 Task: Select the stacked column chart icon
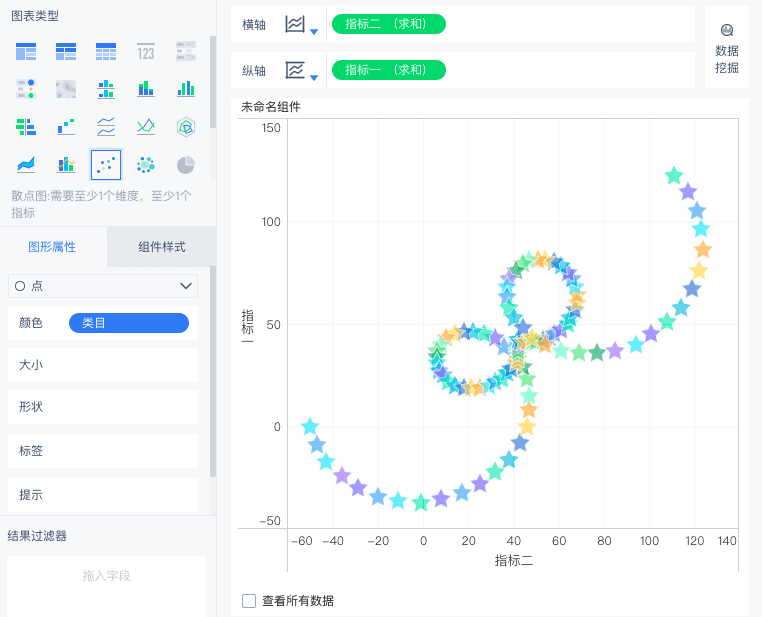pos(146,89)
